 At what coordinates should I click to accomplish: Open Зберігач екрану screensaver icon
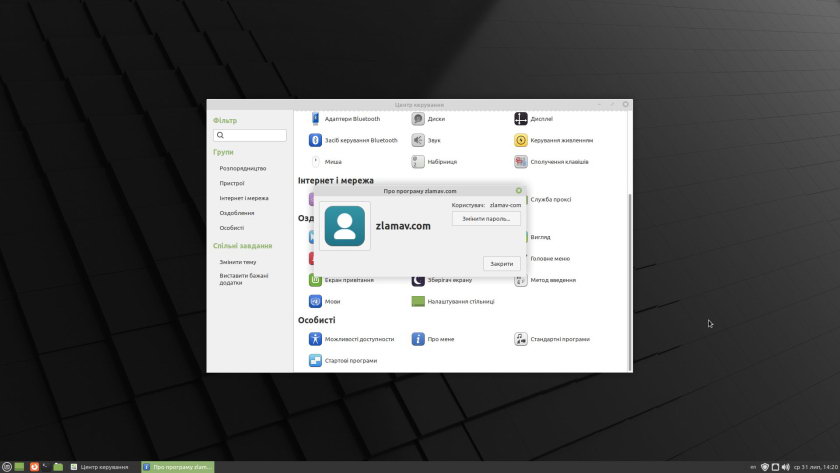(x=418, y=280)
